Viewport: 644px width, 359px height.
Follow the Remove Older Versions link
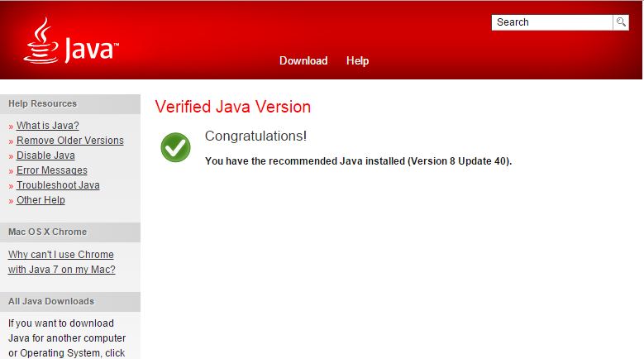[x=69, y=141]
